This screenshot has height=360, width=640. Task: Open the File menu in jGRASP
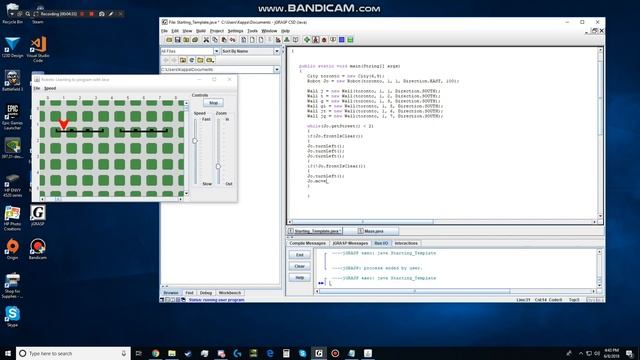tap(164, 31)
